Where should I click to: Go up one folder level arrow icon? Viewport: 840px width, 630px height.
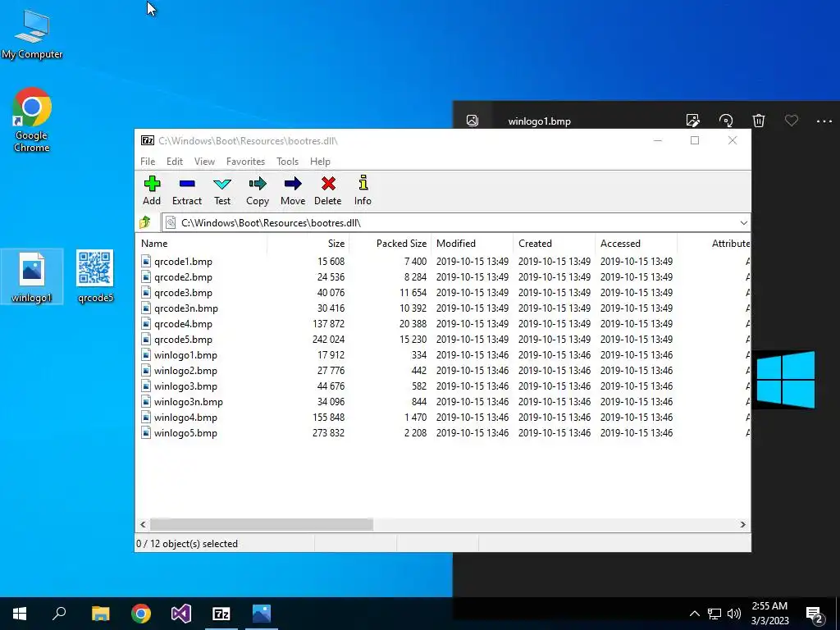tap(144, 222)
